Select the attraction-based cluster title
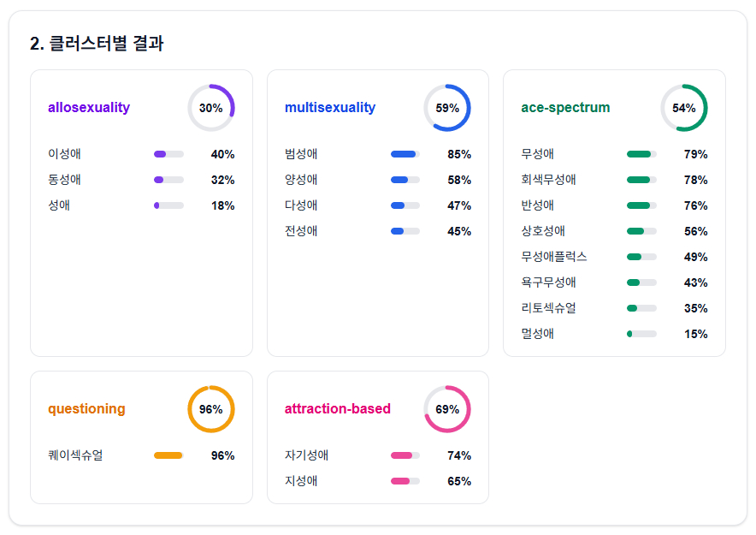Viewport: 756px width, 535px height. 338,409
